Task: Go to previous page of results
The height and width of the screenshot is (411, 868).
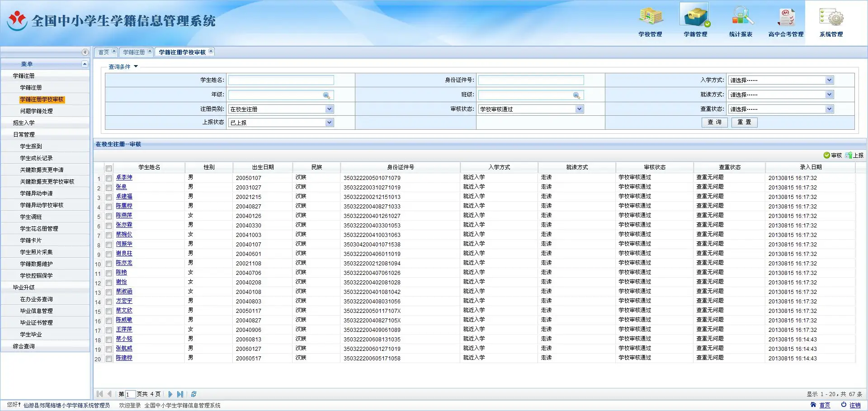Action: (x=109, y=394)
